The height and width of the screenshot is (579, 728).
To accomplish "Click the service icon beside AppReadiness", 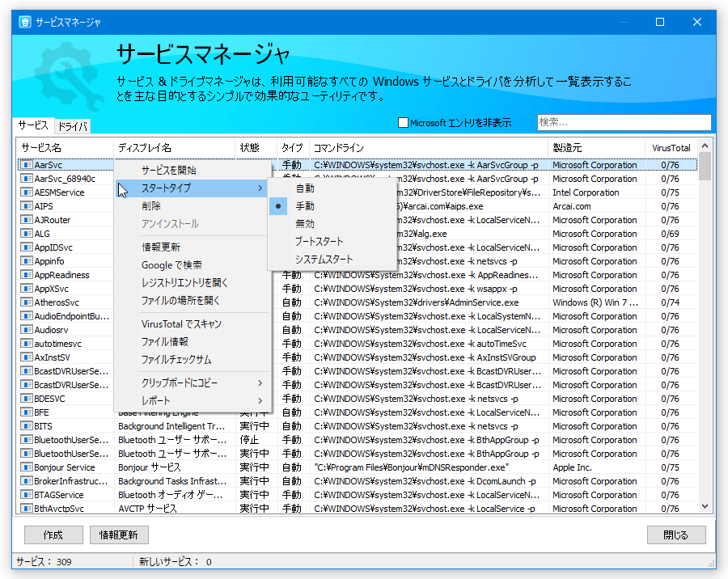I will coord(27,275).
